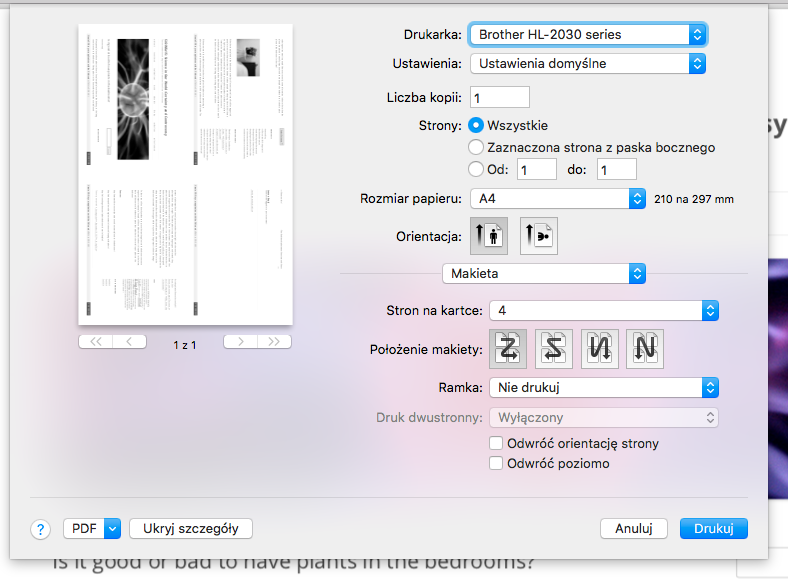Choose reversed-N layout direction icon
Viewport: 788px width, 579px height.
coord(600,349)
